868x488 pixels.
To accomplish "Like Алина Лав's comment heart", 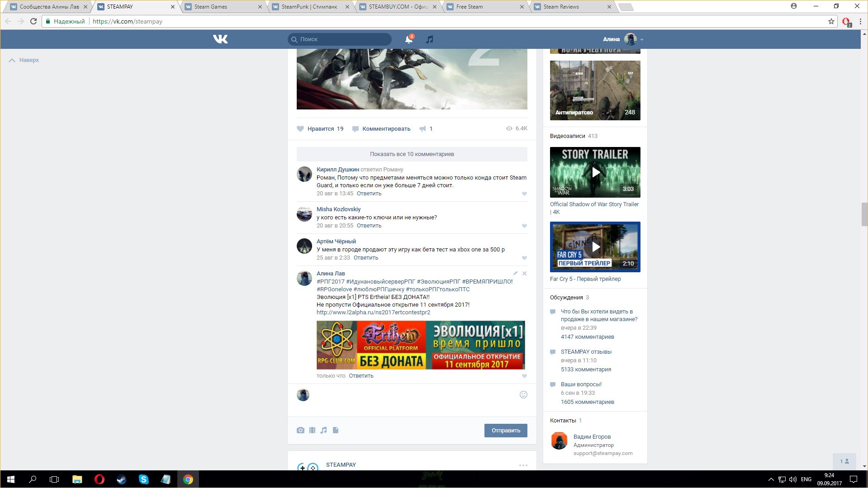I will coord(524,376).
